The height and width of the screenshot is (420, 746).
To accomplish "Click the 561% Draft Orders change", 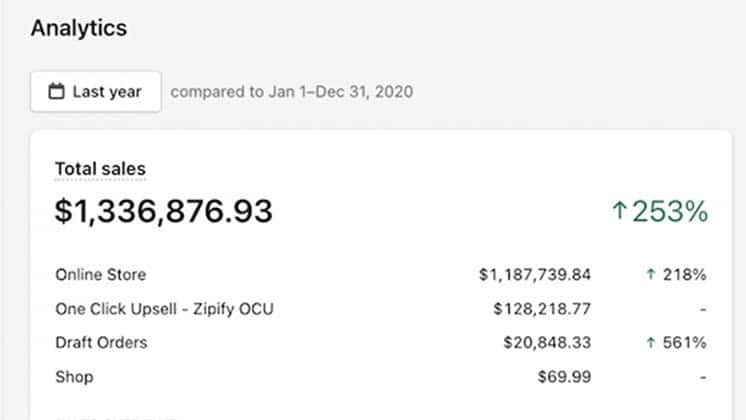I will pos(686,343).
